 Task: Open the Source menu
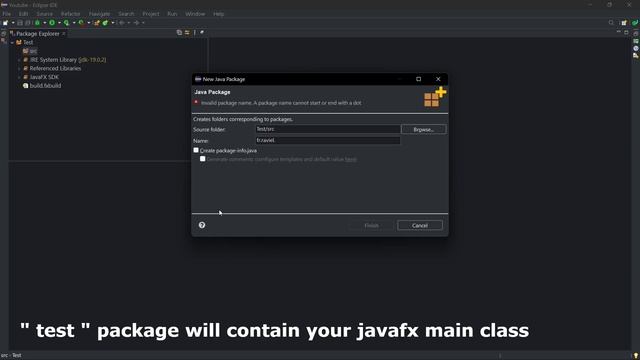click(44, 13)
